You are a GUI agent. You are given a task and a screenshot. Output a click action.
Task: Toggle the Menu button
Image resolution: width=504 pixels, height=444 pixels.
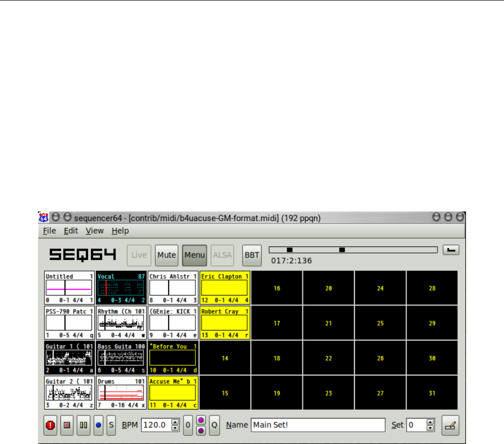(194, 255)
